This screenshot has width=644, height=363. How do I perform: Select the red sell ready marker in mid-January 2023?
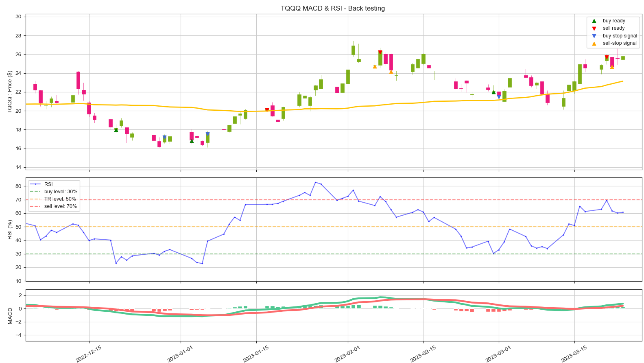click(267, 110)
